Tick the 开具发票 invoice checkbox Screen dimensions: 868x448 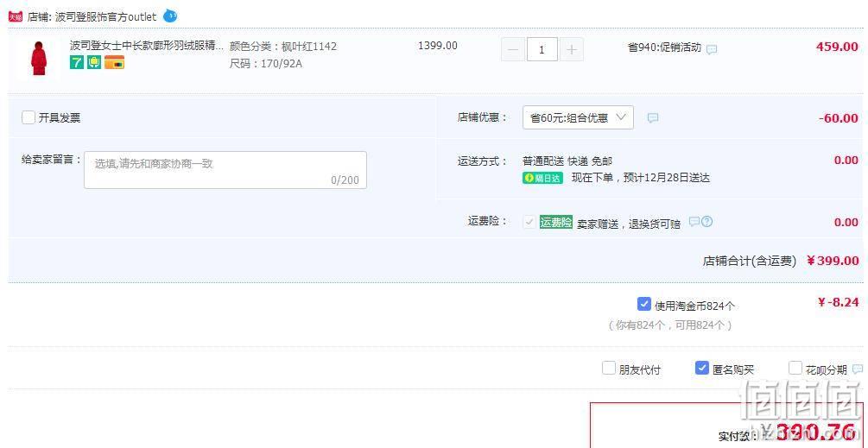coord(29,117)
